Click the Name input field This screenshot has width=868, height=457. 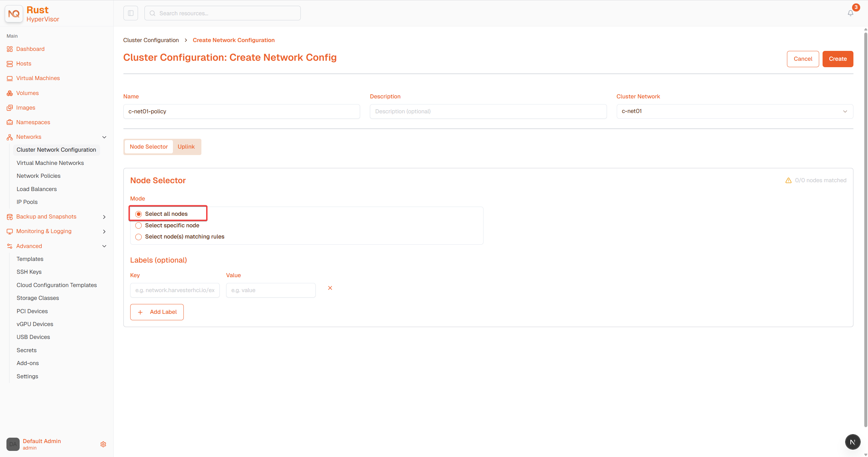241,112
